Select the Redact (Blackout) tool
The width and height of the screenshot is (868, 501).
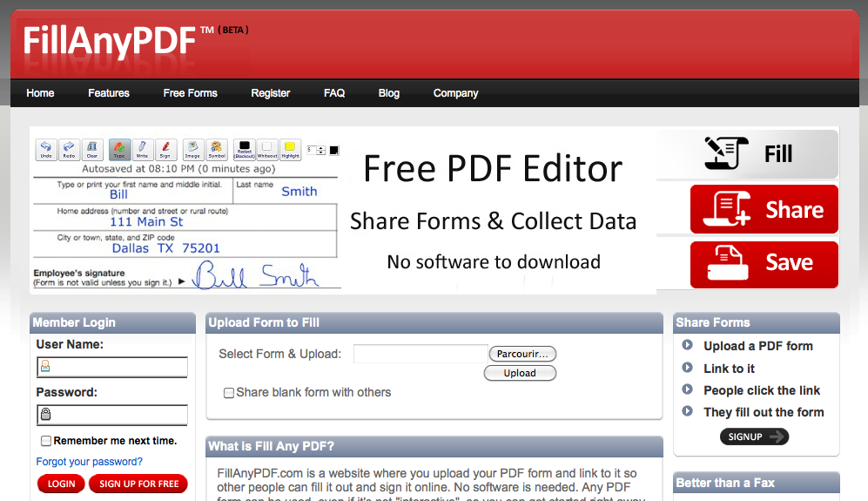tap(244, 150)
